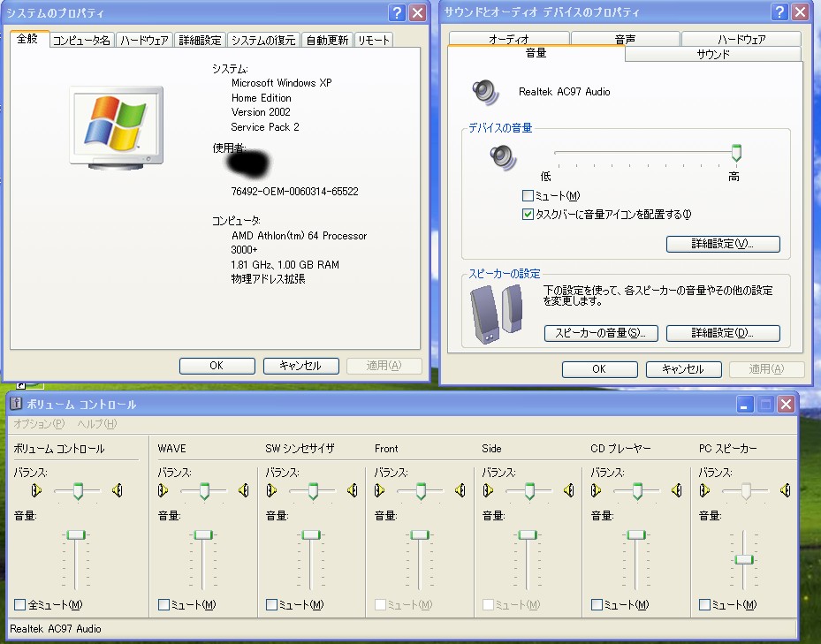
Task: Check 全ミュート in volume control column
Action: [19, 605]
